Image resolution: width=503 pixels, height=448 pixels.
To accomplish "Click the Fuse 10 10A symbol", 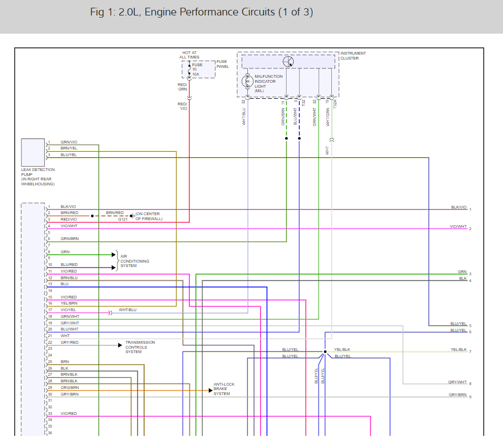I will (x=189, y=70).
